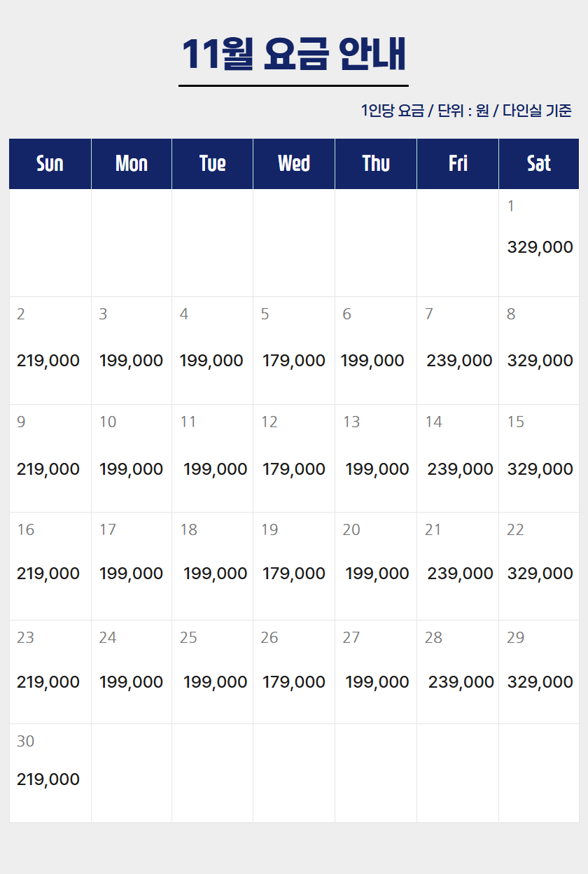Click the 219,000 price for the 30th

(x=48, y=779)
